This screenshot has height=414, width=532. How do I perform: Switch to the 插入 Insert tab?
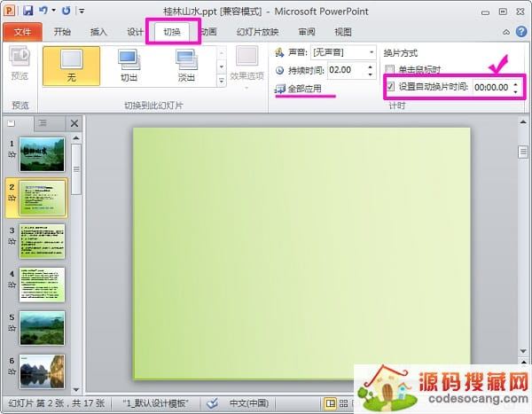tap(98, 32)
